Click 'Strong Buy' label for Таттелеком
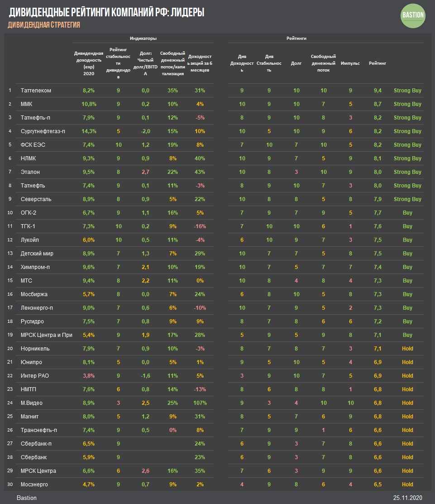 (407, 91)
